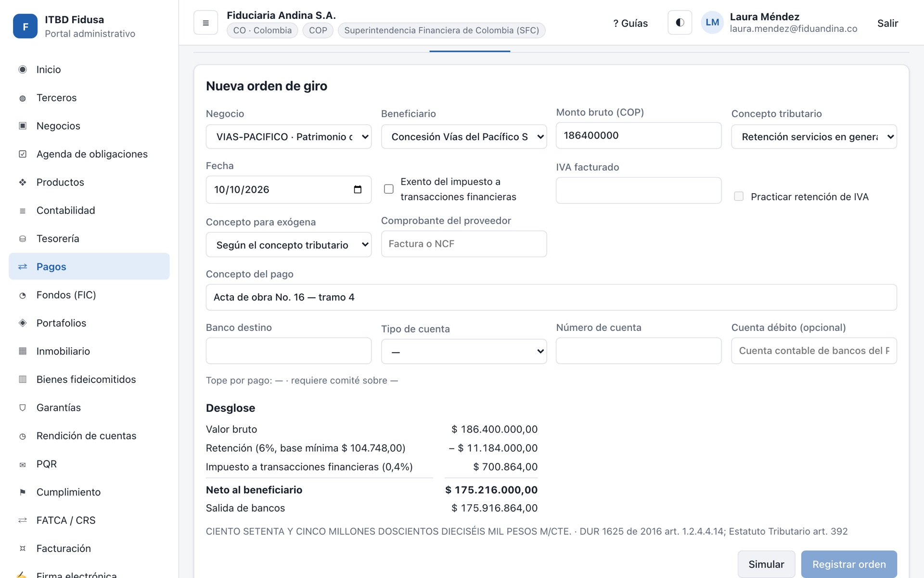This screenshot has width=924, height=578.
Task: Click the Comprobante del proveedor field
Action: (464, 244)
